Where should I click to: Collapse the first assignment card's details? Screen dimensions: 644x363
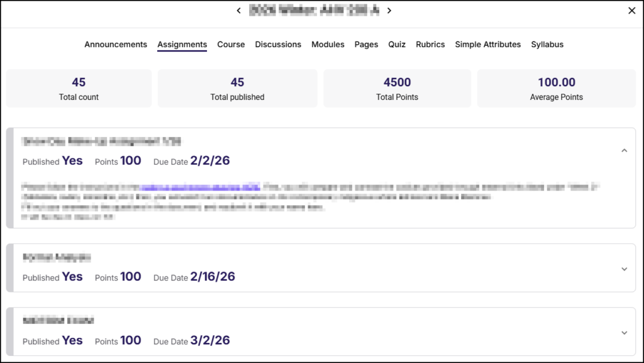[624, 150]
